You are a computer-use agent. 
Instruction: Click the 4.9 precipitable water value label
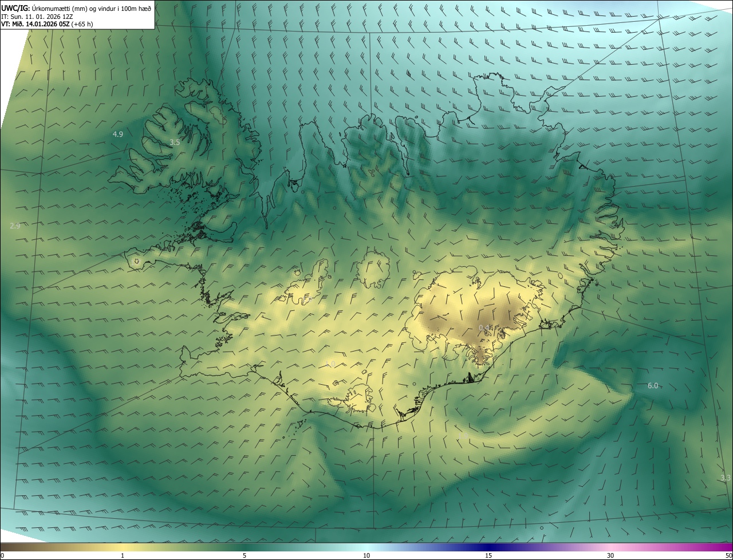pos(117,134)
